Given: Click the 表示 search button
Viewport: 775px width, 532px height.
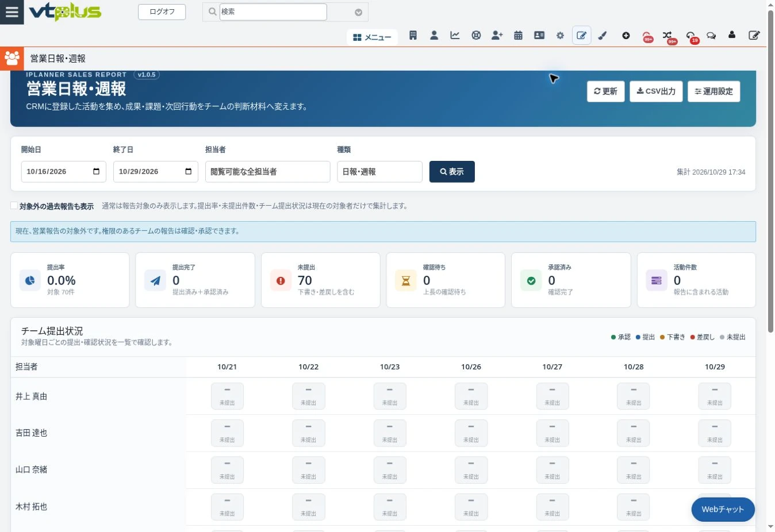Looking at the screenshot, I should tap(452, 172).
